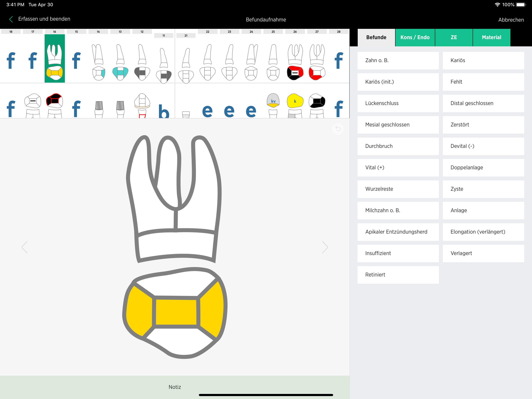The width and height of the screenshot is (532, 399).
Task: Go to the previous tooth with left arrow
Action: click(x=25, y=247)
